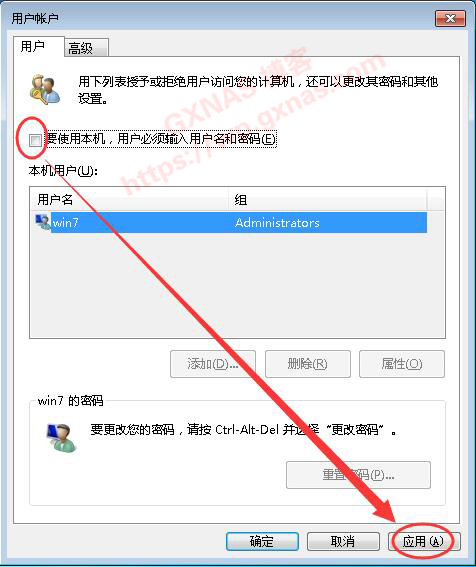Cancel the dialog with 取消
The image size is (476, 567).
click(343, 541)
